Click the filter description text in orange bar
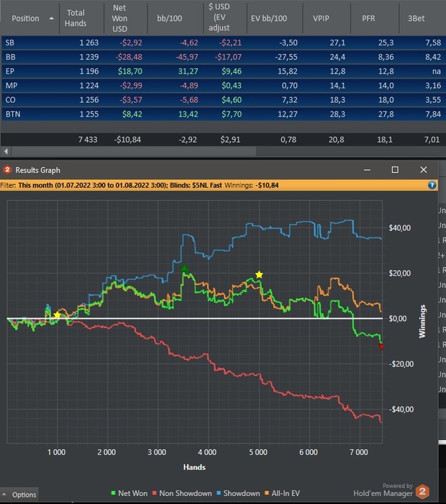The width and height of the screenshot is (446, 504). [119, 185]
